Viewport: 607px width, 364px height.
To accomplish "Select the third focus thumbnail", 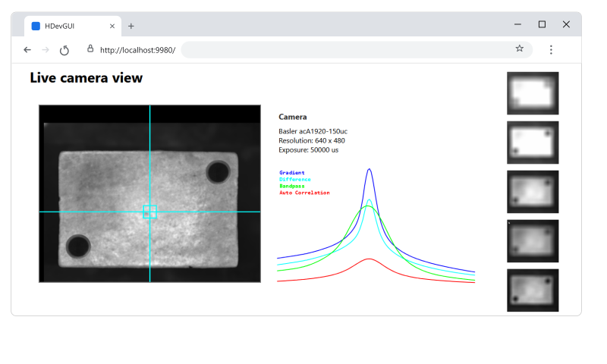I will [x=533, y=192].
